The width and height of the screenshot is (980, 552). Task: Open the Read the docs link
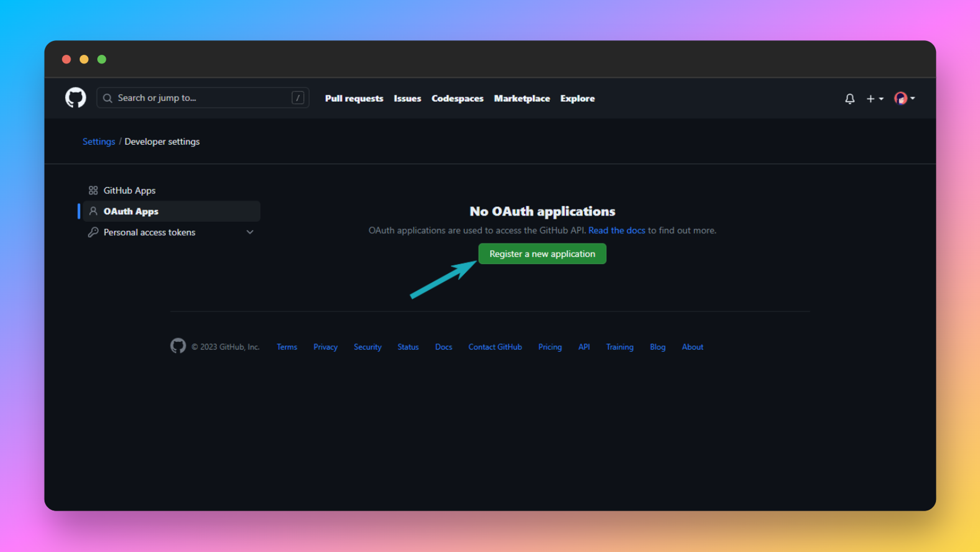[616, 230]
